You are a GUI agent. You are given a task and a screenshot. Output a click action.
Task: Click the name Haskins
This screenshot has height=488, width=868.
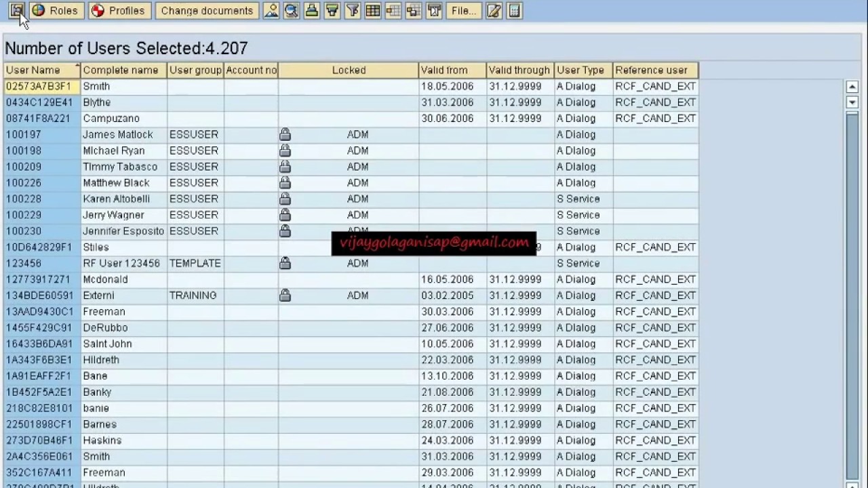click(102, 441)
